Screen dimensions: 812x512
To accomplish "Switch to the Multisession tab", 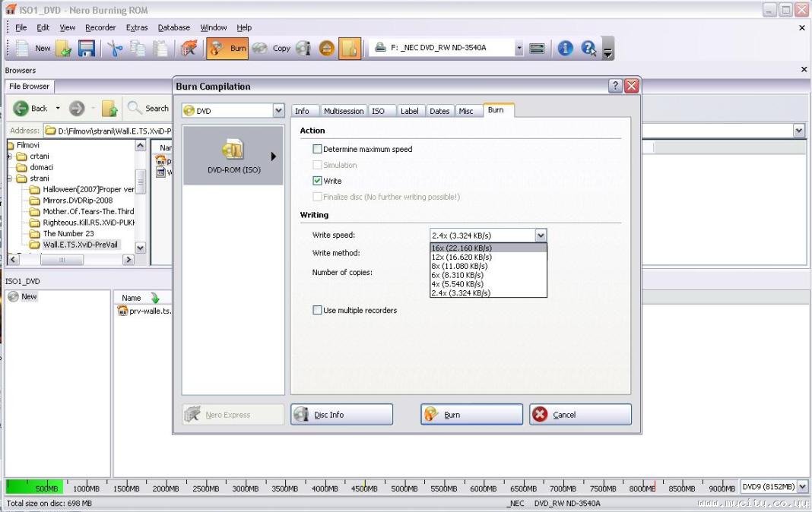I will [344, 111].
